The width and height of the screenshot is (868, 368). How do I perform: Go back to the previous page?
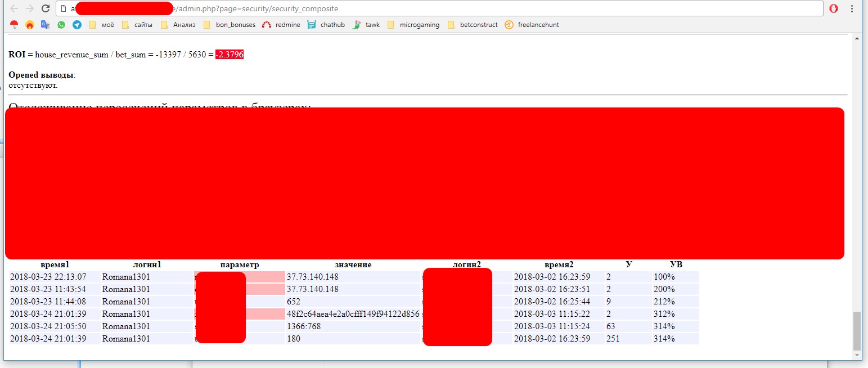click(x=14, y=8)
